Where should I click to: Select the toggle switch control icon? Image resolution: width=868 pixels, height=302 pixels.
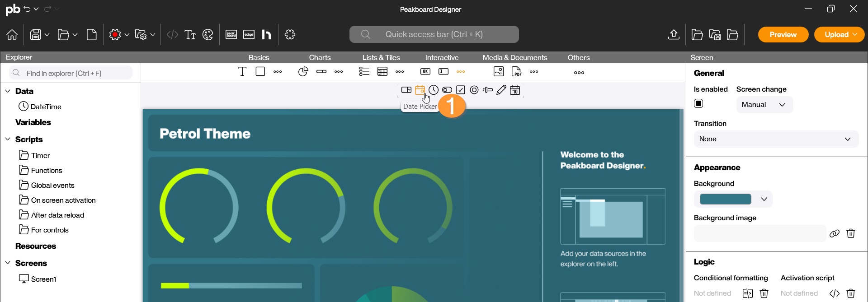tap(447, 90)
